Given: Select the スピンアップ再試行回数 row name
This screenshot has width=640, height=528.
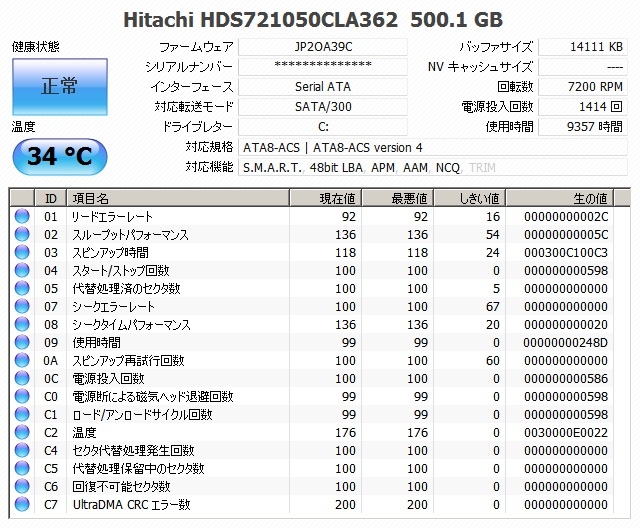Looking at the screenshot, I should pos(128,360).
